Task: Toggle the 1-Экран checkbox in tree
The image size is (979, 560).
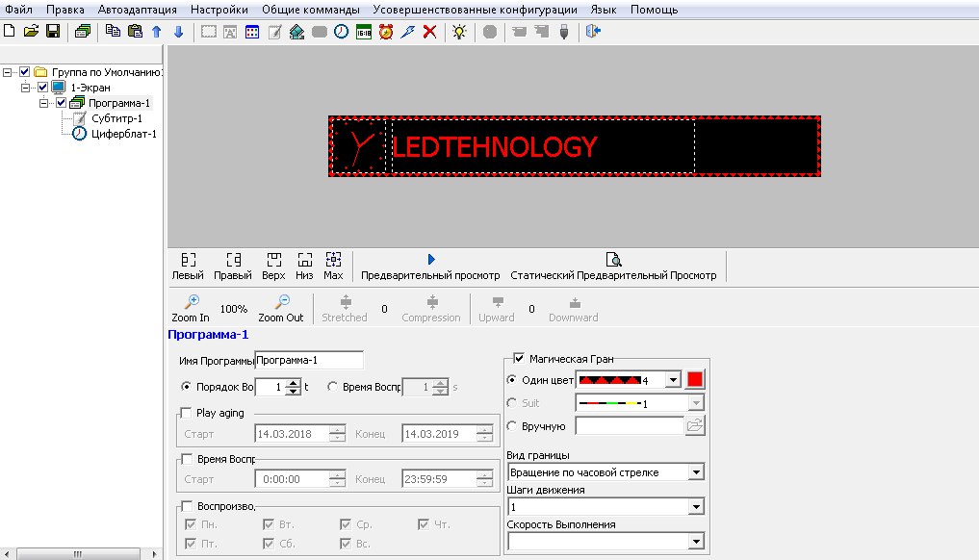Action: 42,88
